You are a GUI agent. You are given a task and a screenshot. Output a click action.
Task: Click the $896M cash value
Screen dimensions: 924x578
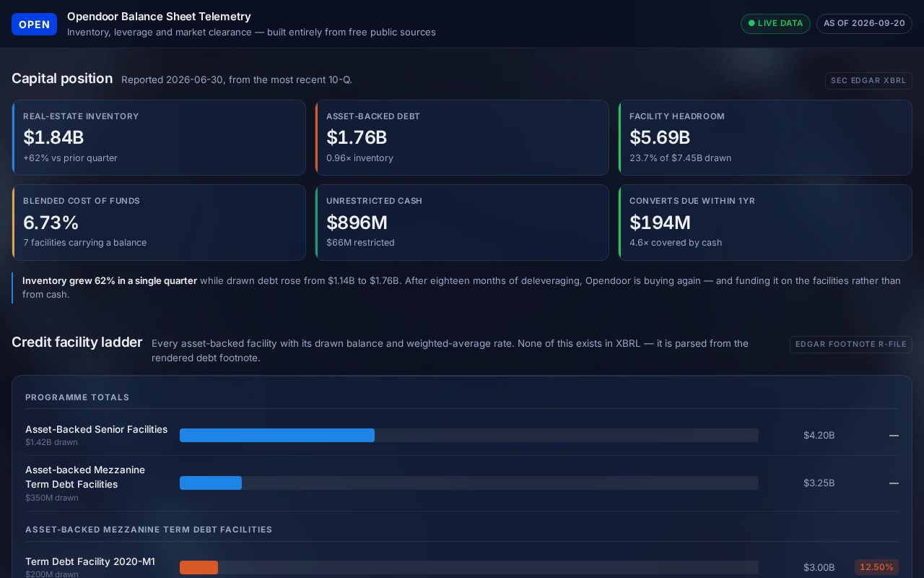click(357, 223)
